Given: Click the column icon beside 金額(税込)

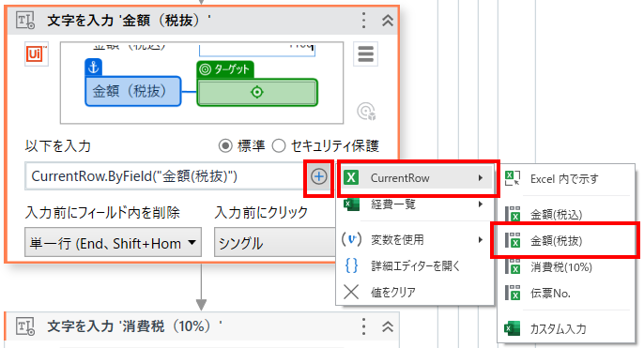Looking at the screenshot, I should pyautogui.click(x=513, y=214).
